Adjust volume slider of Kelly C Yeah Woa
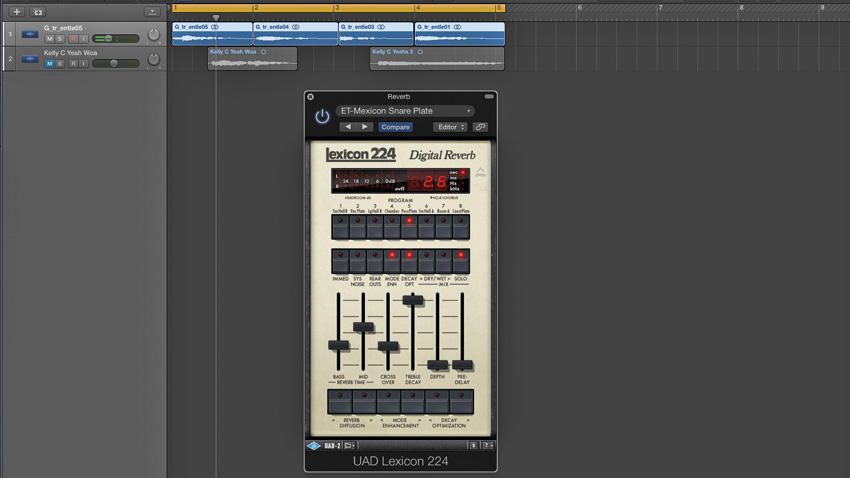The width and height of the screenshot is (850, 478). pyautogui.click(x=115, y=63)
